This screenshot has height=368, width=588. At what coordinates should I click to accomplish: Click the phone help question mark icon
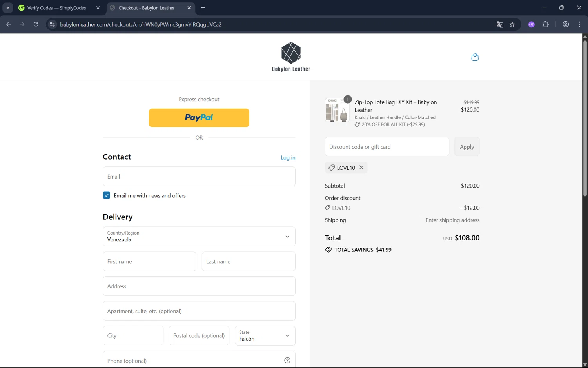(x=287, y=361)
